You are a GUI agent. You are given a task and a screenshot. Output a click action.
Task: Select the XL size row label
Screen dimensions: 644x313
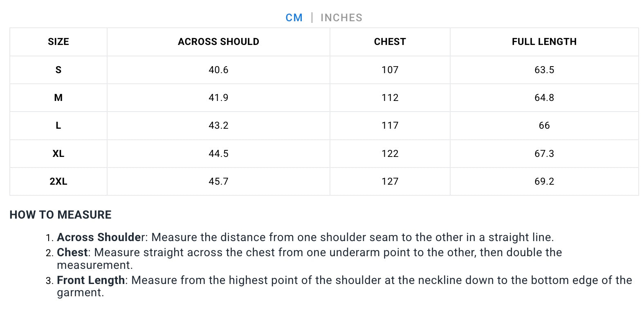pyautogui.click(x=58, y=154)
